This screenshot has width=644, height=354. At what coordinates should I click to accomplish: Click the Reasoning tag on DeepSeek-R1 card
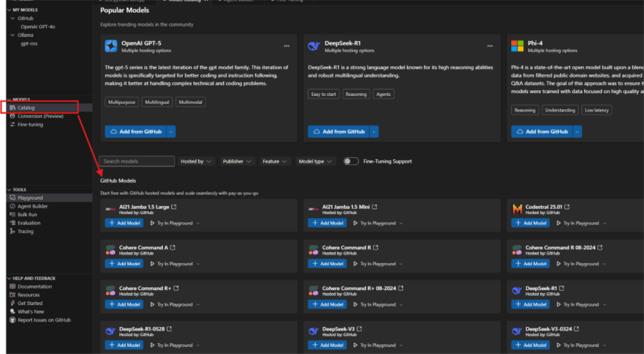tap(356, 94)
